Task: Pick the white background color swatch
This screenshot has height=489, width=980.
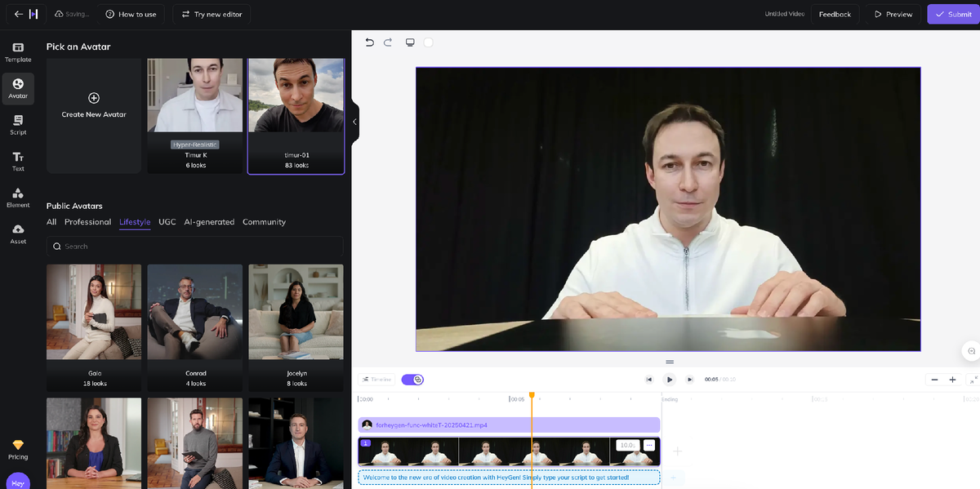Action: point(428,42)
